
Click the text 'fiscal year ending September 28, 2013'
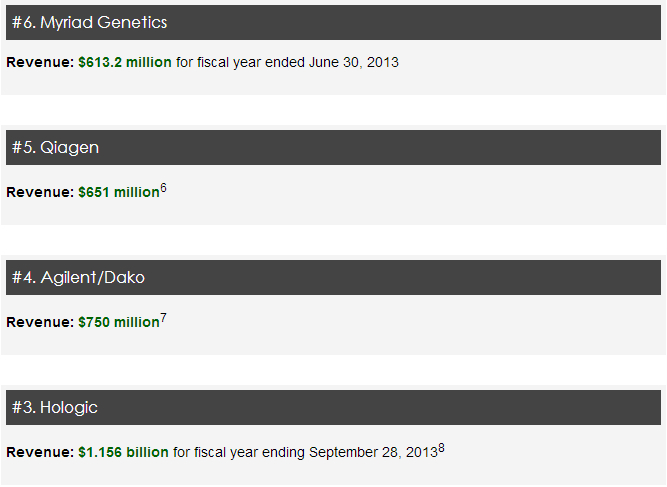pos(316,452)
